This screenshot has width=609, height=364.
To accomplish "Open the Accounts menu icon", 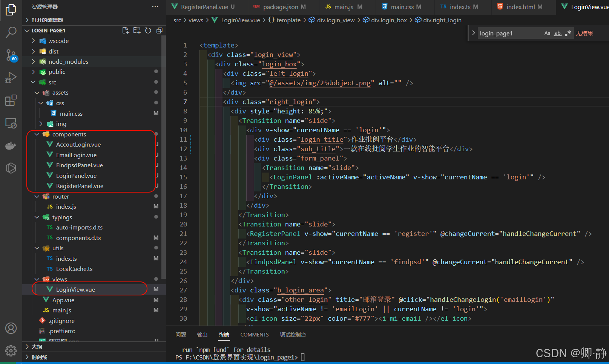I will 11,328.
